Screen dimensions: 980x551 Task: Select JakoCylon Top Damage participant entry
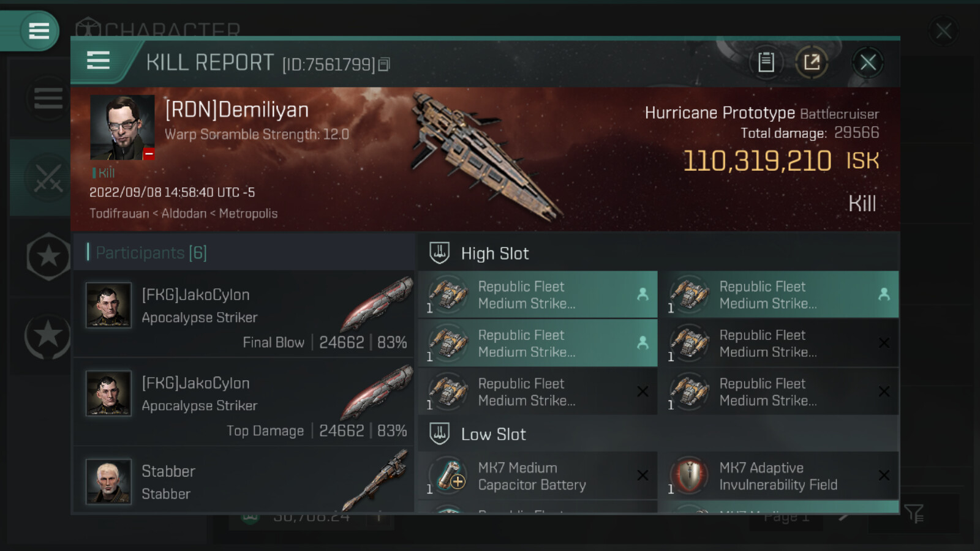(244, 402)
